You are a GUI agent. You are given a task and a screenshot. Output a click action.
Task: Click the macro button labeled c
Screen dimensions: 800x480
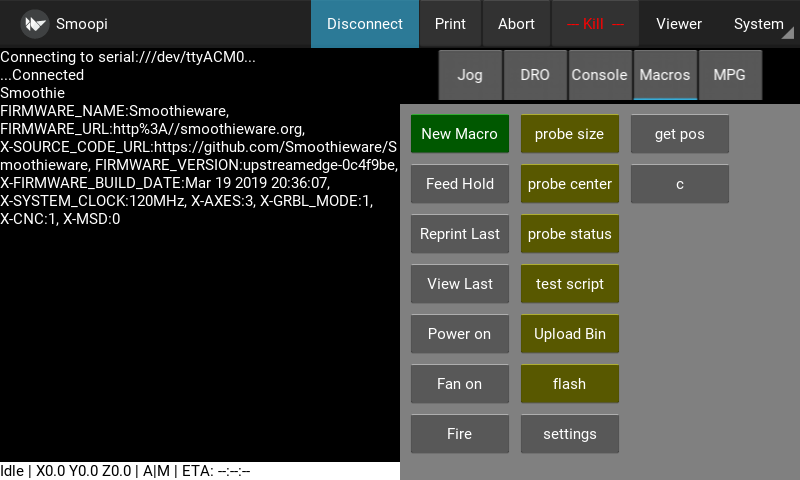(680, 184)
